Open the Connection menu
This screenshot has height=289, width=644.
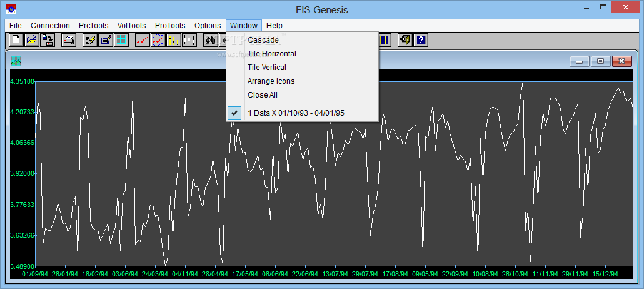[x=50, y=26]
